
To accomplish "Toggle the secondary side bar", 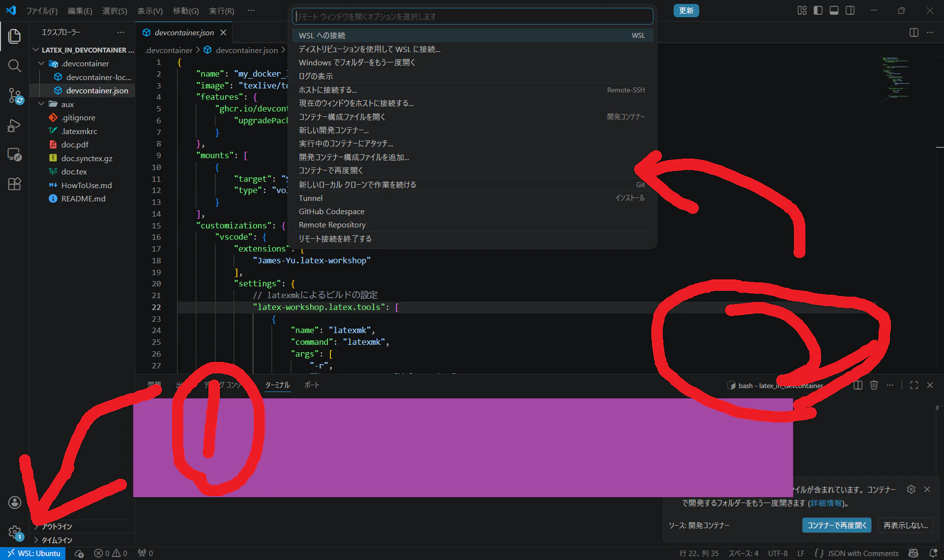I will [850, 10].
